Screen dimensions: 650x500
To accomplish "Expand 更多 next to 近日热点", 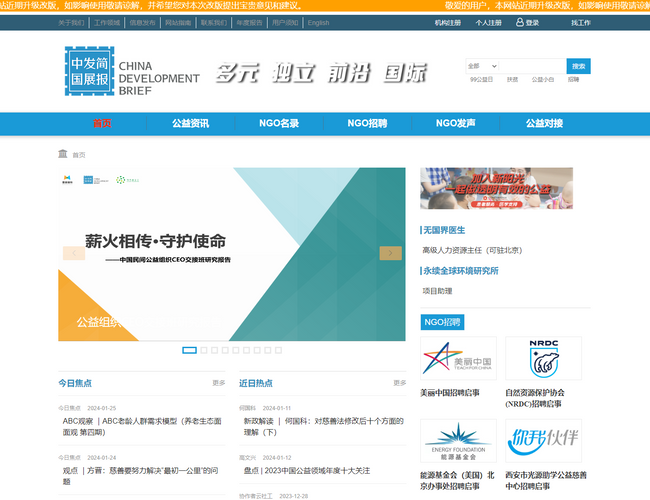I will (399, 383).
